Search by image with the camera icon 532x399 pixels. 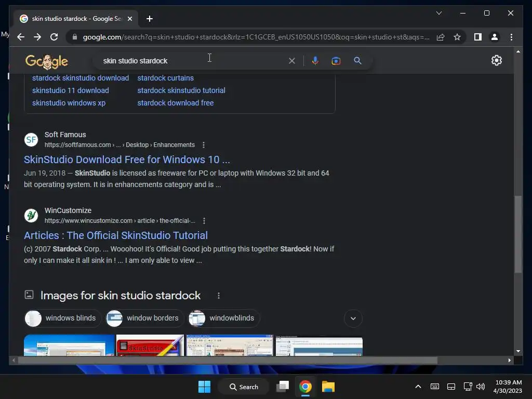336,61
